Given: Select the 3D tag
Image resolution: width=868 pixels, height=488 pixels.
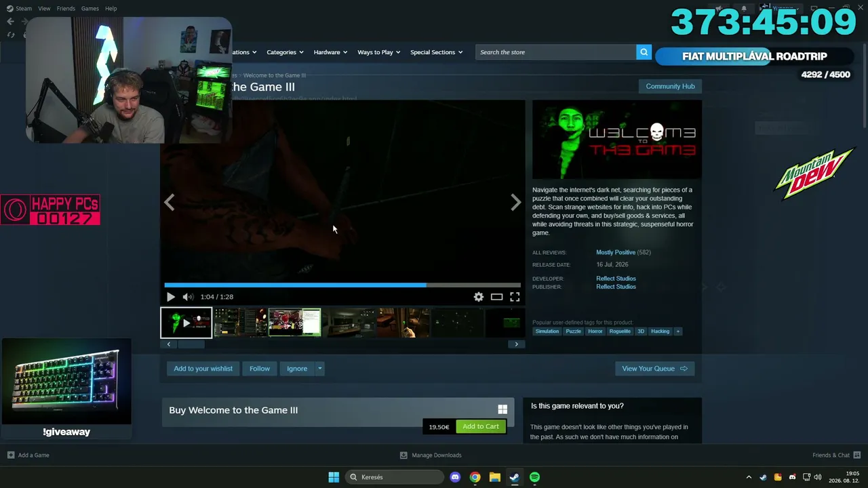Looking at the screenshot, I should pos(641,331).
